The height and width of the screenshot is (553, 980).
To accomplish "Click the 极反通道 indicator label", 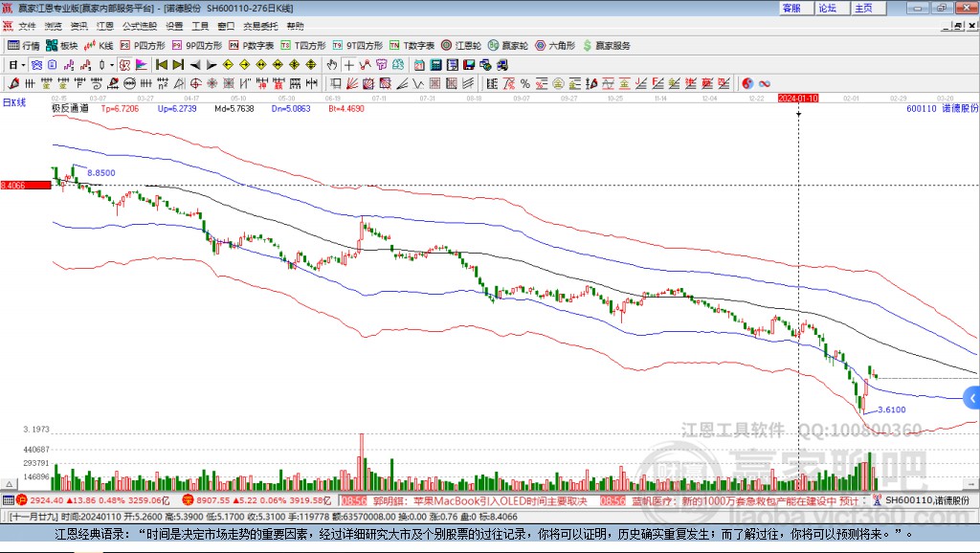I will [x=70, y=108].
